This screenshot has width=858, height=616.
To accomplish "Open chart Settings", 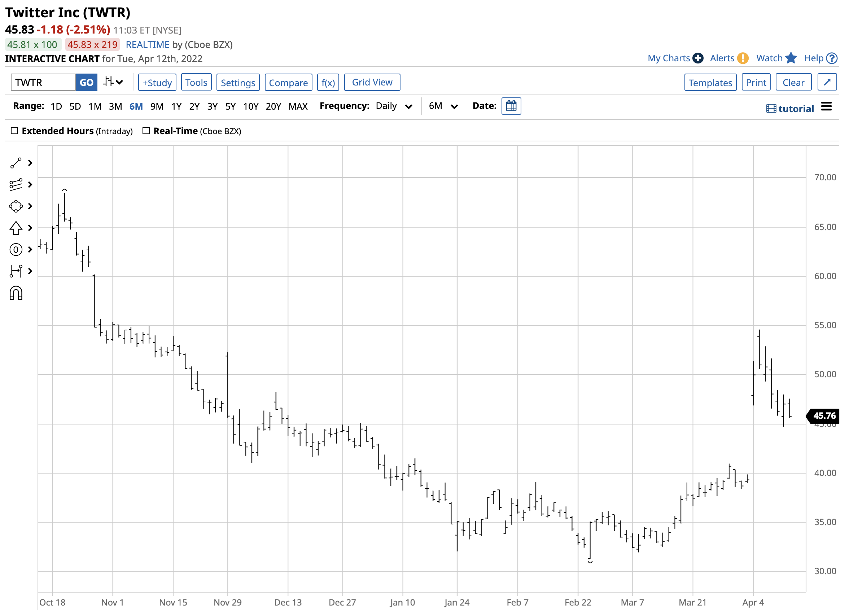I will (238, 83).
